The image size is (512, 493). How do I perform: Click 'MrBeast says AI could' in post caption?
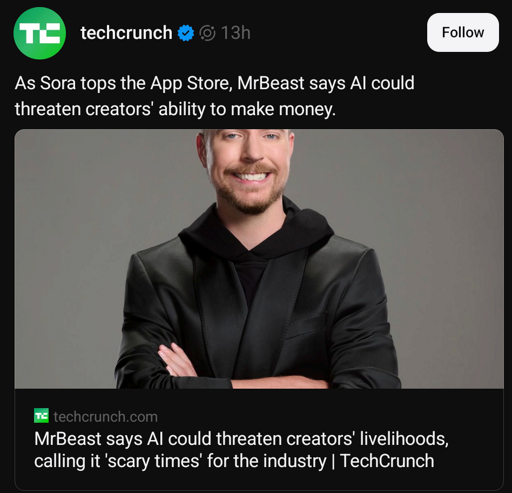[x=326, y=83]
